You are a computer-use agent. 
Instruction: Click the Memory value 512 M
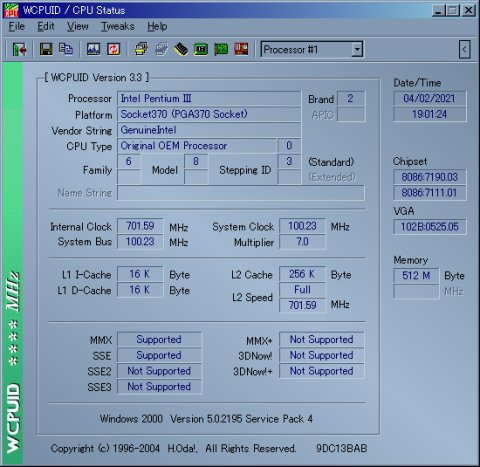coord(416,276)
